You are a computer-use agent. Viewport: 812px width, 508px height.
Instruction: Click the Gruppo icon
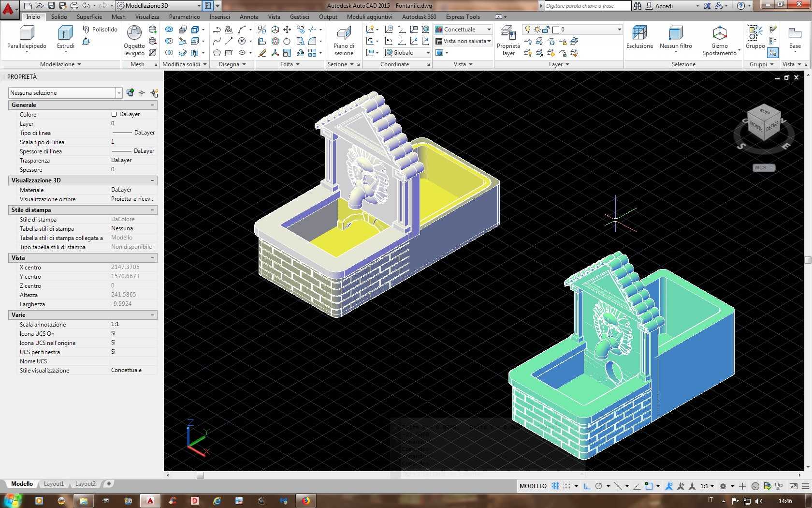(754, 37)
